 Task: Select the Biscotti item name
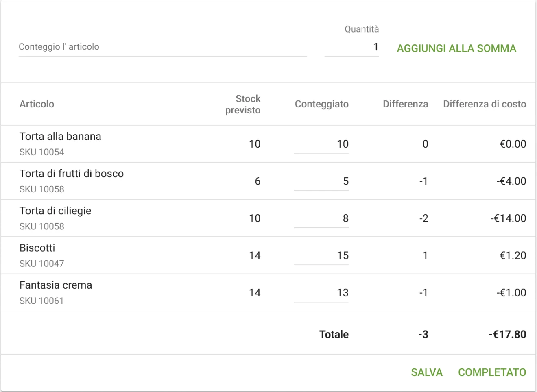(x=37, y=248)
